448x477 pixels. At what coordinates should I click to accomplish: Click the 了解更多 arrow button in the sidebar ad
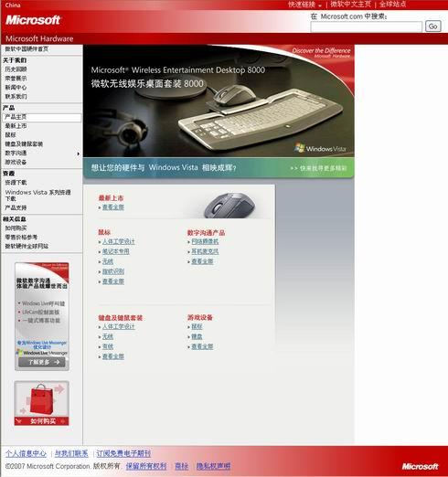[x=42, y=362]
